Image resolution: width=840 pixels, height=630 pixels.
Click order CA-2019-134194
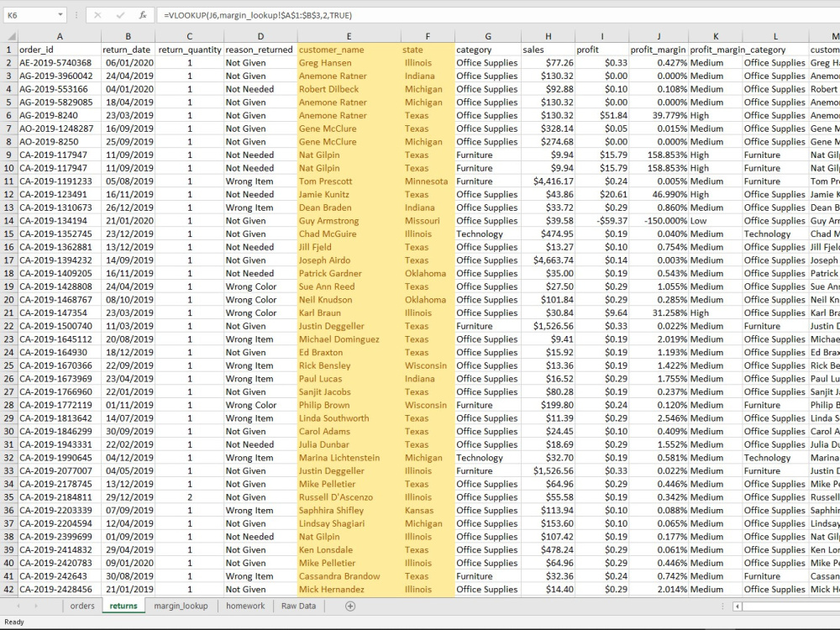[60, 221]
